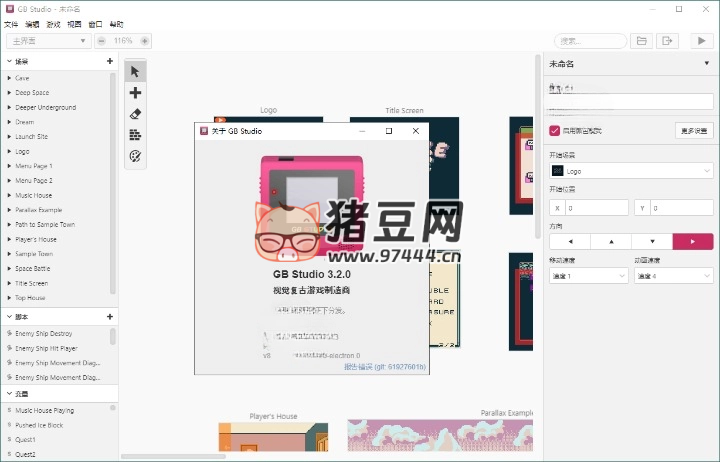Click the project name input field
The width and height of the screenshot is (720, 462).
(x=631, y=101)
